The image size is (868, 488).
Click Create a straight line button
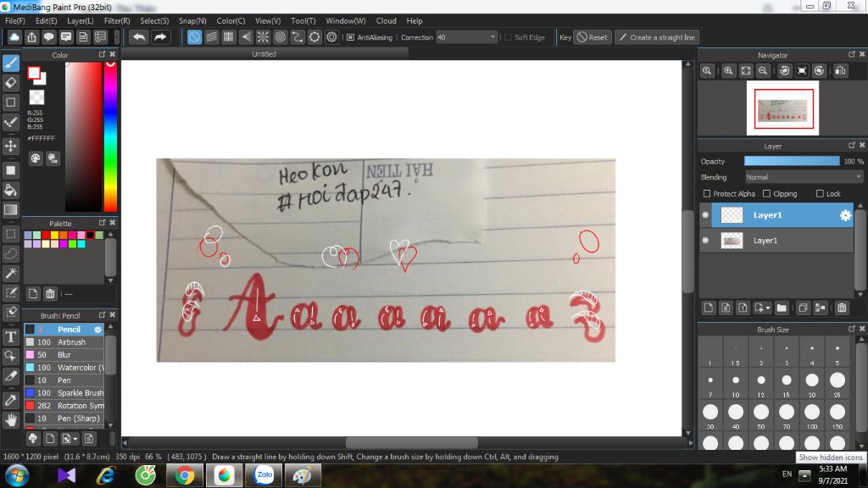pos(657,37)
